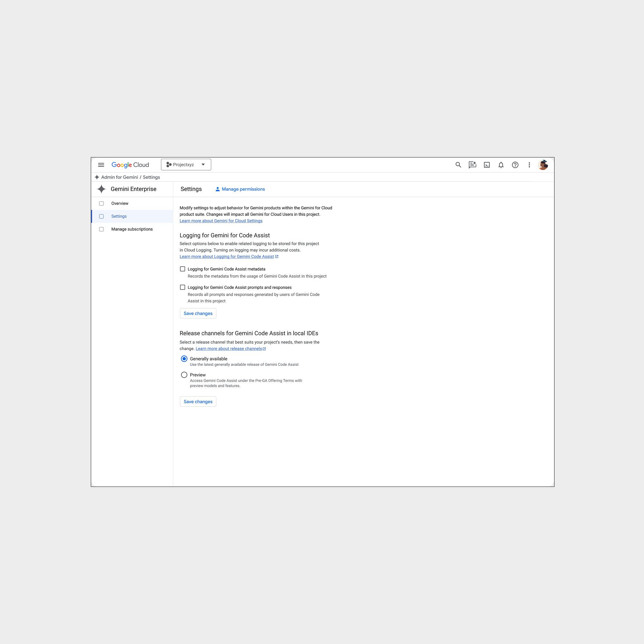Click 'Release channels for Gemini Code Assist' heading

point(249,333)
